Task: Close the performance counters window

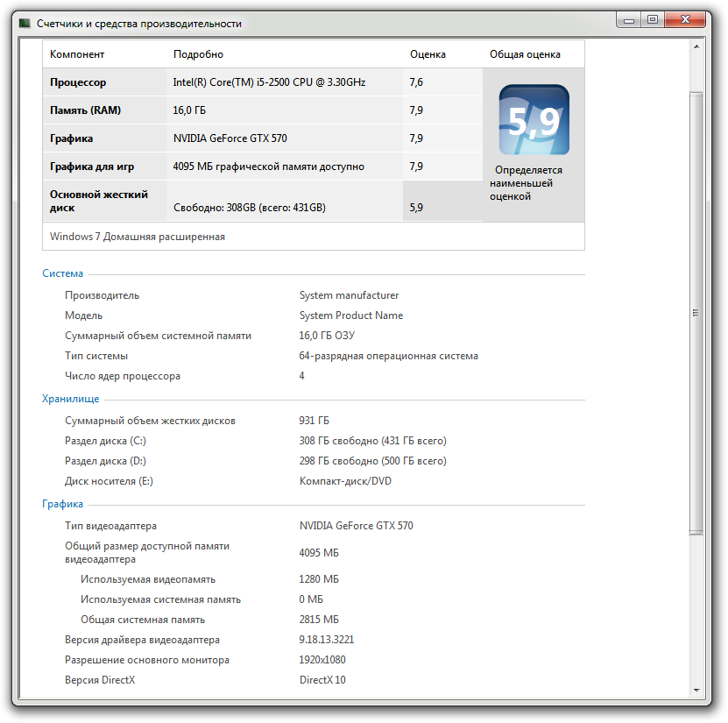Action: coord(685,20)
